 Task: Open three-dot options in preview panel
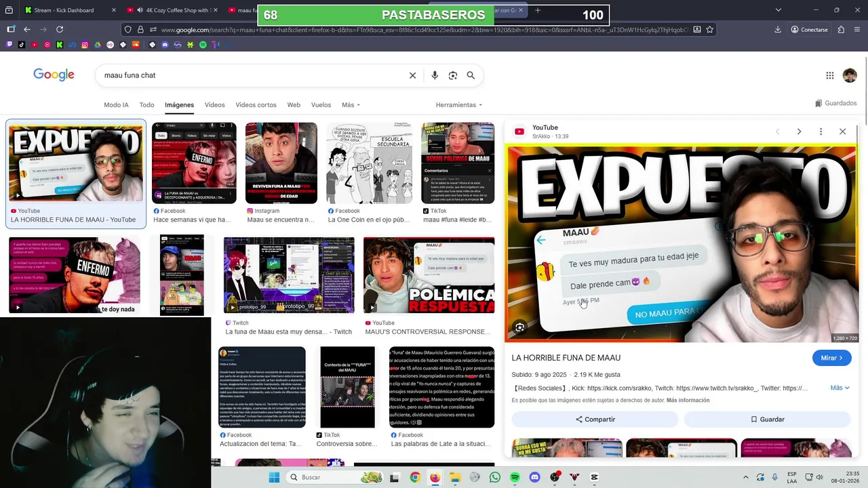(821, 131)
